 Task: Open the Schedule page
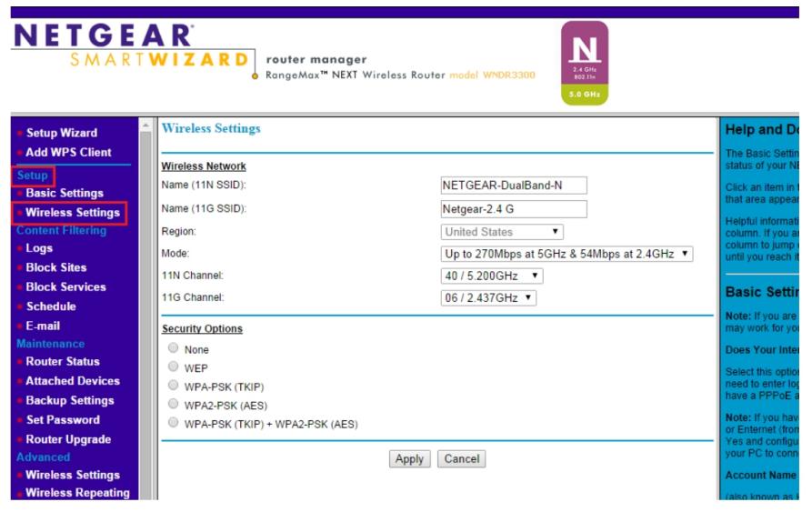51,306
